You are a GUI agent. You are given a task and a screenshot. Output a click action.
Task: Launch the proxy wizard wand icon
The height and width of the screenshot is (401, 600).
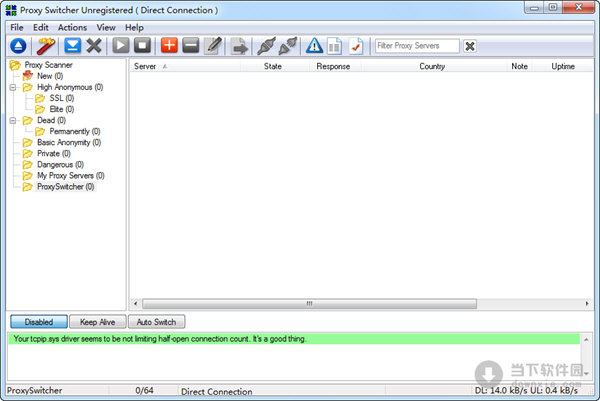pyautogui.click(x=46, y=46)
